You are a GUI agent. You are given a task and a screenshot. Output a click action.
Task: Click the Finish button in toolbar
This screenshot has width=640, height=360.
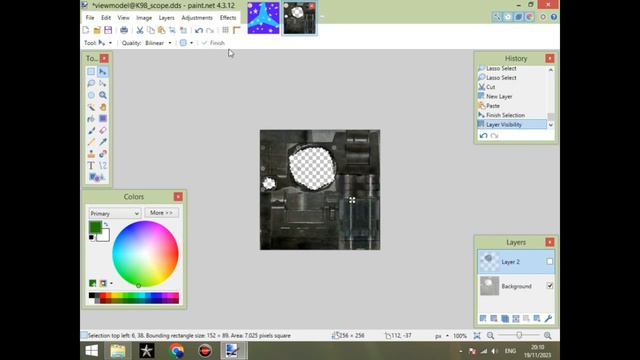coord(213,43)
